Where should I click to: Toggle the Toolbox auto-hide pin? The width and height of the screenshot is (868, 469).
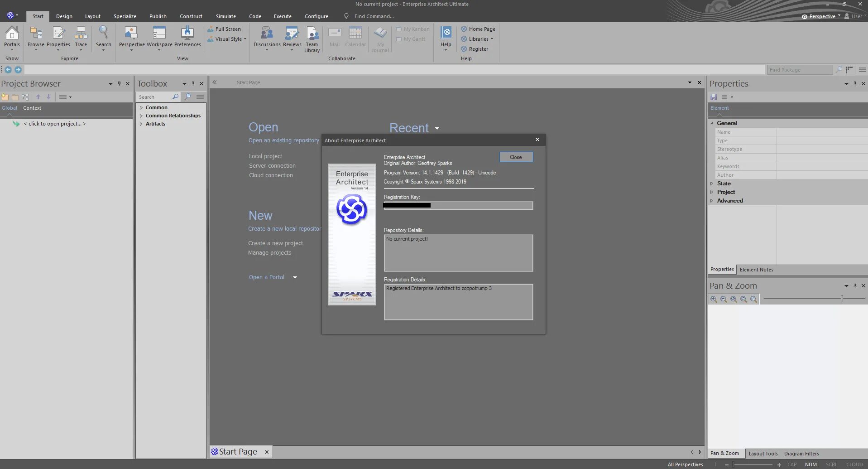193,83
